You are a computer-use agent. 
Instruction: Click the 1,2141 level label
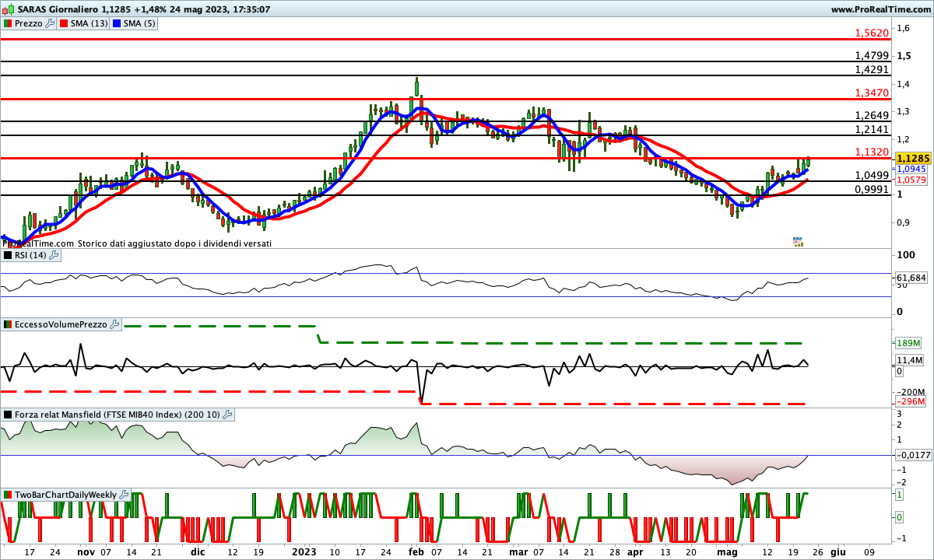click(x=872, y=129)
